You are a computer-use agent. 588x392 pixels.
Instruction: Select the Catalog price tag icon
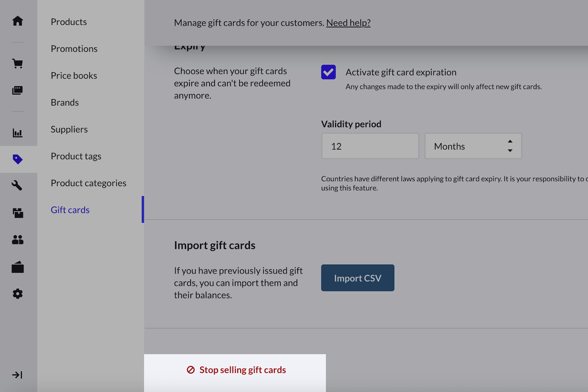coord(18,159)
